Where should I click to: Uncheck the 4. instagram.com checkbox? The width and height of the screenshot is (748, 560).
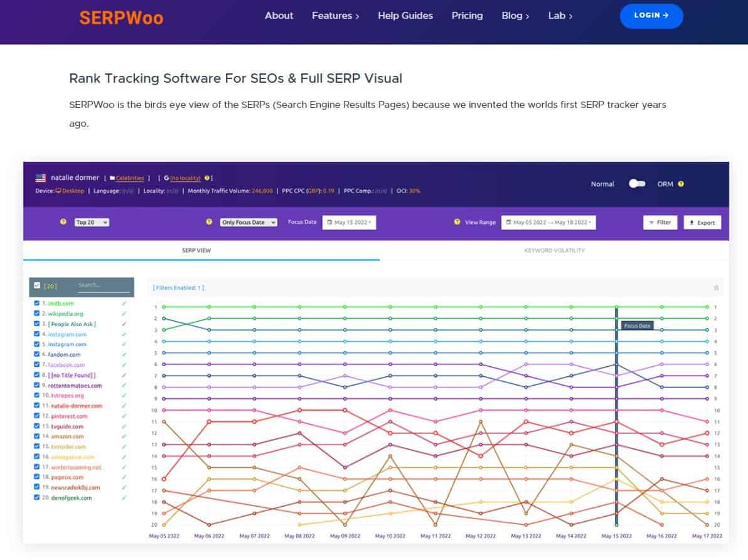pos(37,334)
